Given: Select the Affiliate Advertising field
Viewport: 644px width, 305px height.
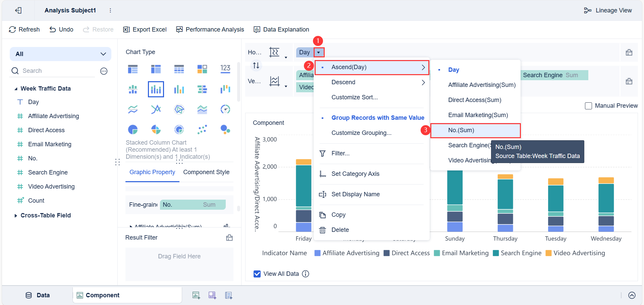Looking at the screenshot, I should pyautogui.click(x=54, y=116).
